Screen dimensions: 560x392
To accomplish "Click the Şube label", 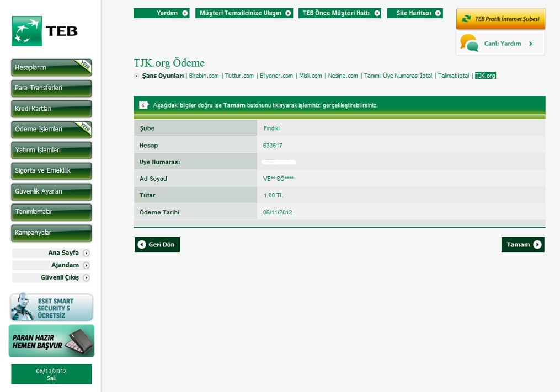I will click(147, 128).
